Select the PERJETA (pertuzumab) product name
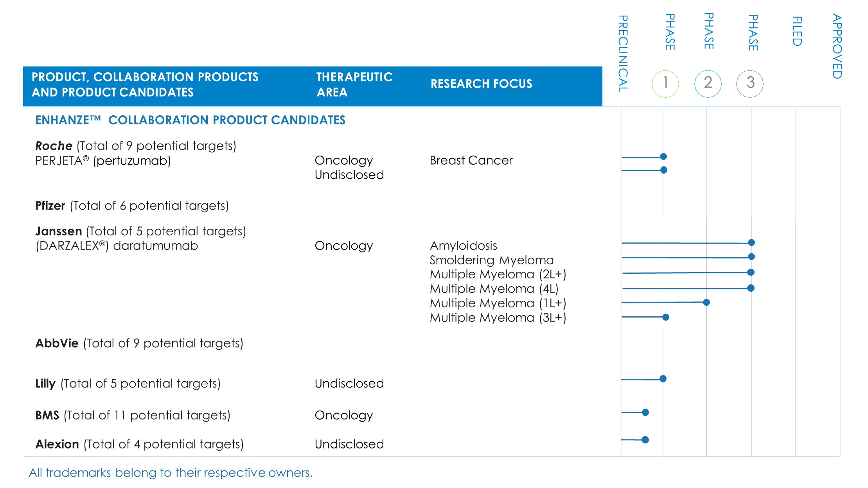Screen dimensions: 868x488 click(x=103, y=161)
